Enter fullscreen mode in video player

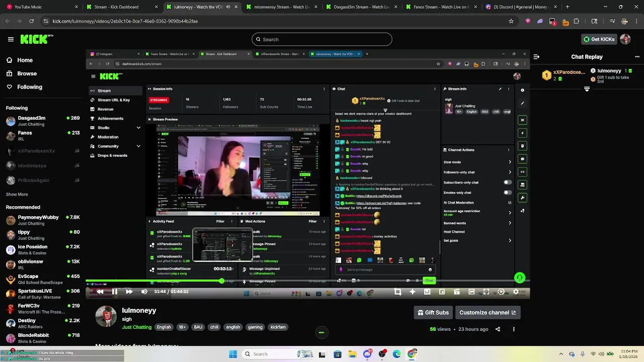(x=486, y=292)
